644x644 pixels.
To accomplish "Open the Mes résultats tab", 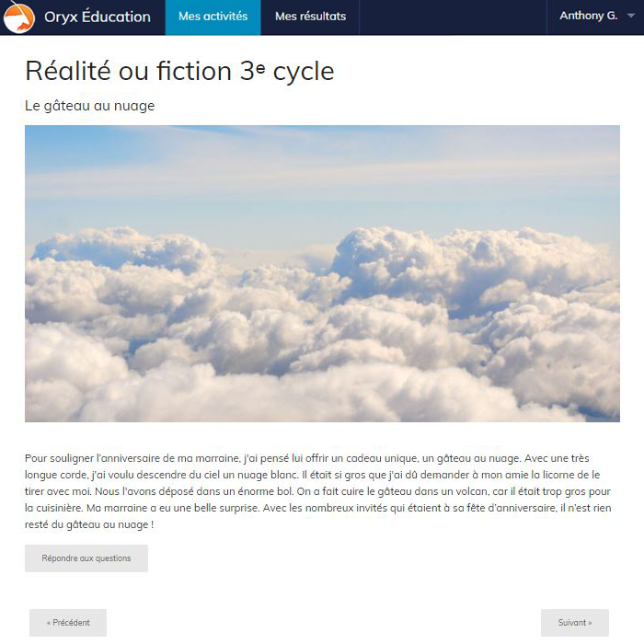I will click(310, 17).
